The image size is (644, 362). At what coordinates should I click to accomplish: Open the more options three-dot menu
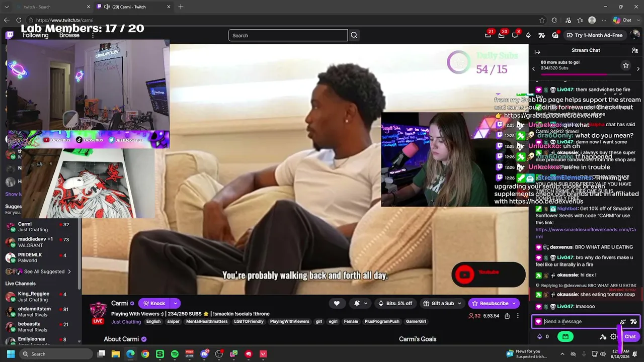coord(518,316)
